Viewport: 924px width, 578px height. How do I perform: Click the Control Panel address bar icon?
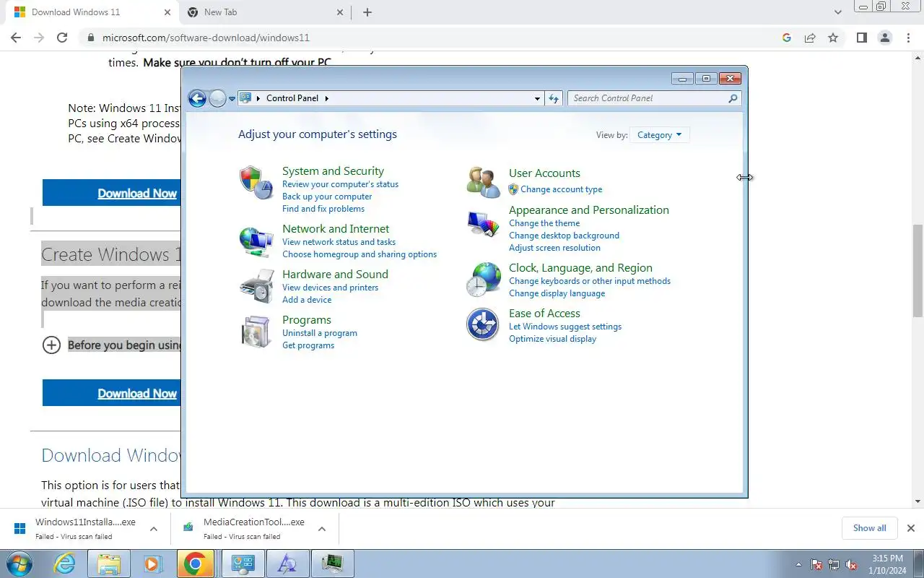[245, 98]
